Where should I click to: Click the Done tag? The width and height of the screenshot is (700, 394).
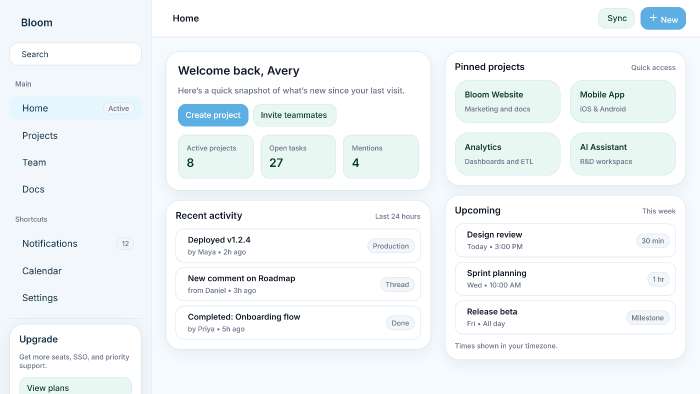click(x=400, y=323)
